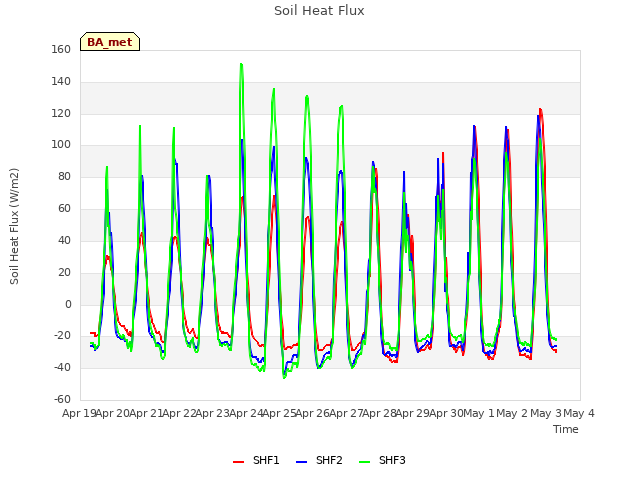Click the 0 y-axis tick label
This screenshot has width=640, height=480.
(x=68, y=304)
